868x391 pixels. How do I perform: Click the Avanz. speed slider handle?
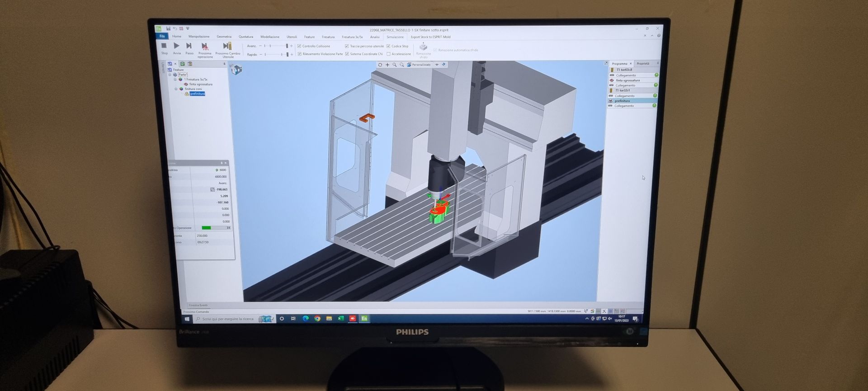click(287, 46)
